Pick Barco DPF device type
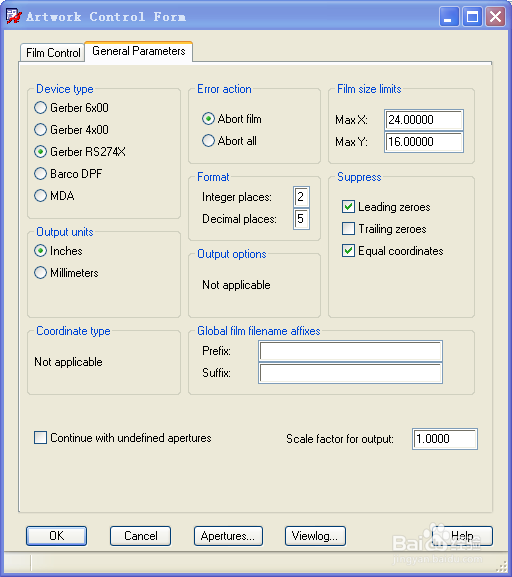The image size is (512, 577). click(68, 174)
